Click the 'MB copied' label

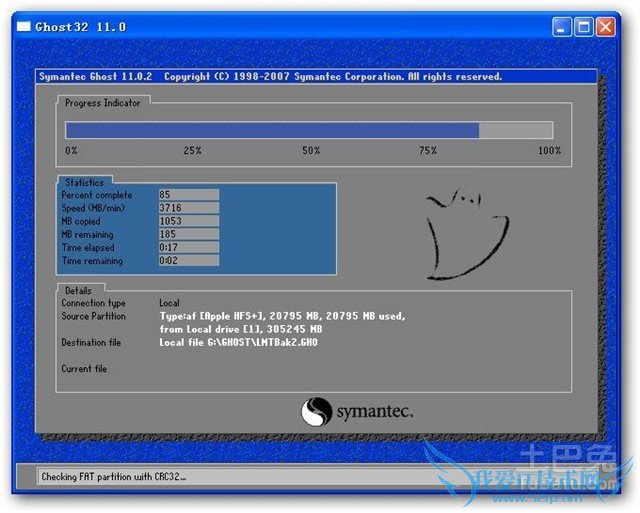pyautogui.click(x=81, y=221)
